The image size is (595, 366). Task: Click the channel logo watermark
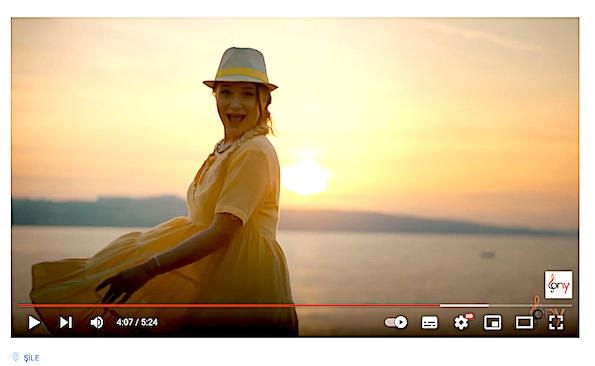point(558,284)
